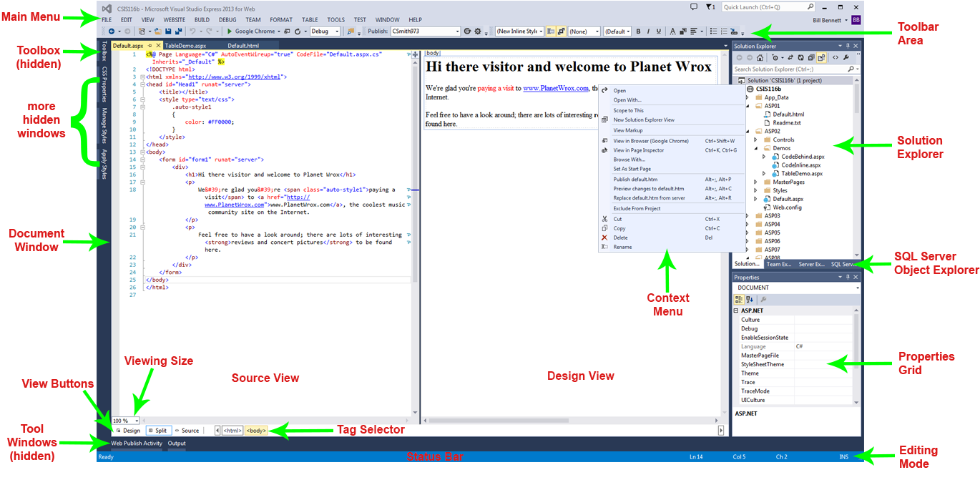Click the Design view horizontal scrollbar
980x480 pixels.
570,421
